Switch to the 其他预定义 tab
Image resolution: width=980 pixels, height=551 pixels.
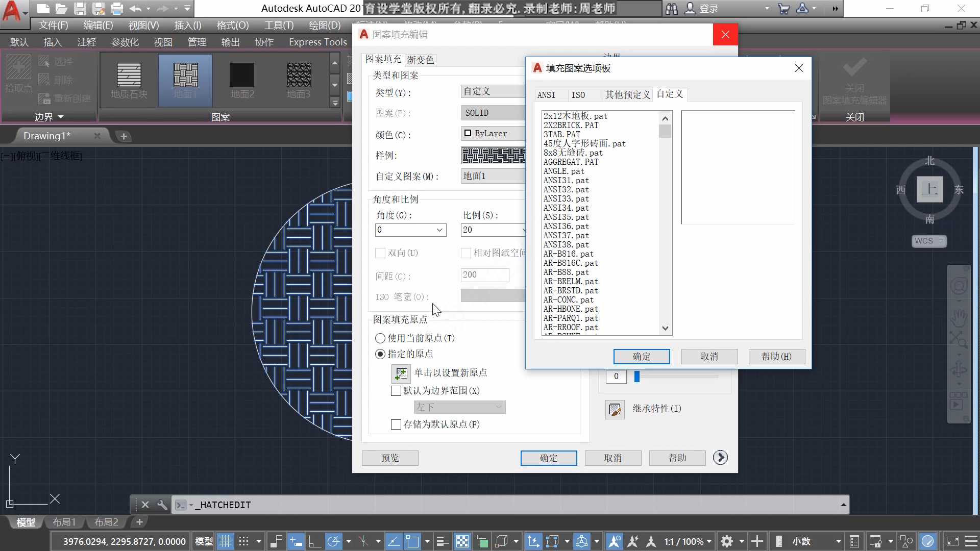pyautogui.click(x=627, y=95)
